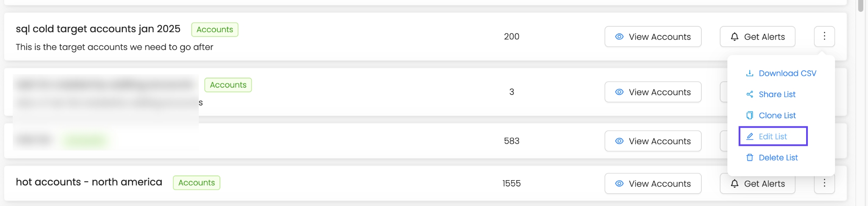Click Delete List in the dropdown
868x206 pixels.
(x=778, y=158)
